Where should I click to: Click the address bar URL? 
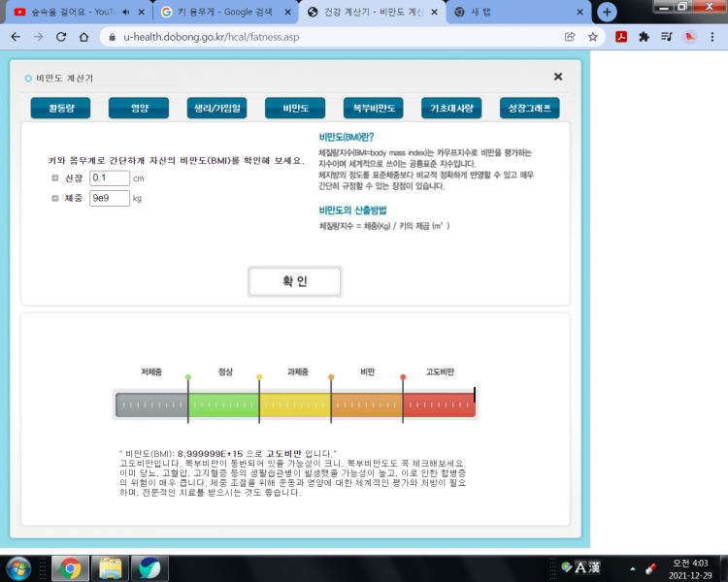(212, 37)
